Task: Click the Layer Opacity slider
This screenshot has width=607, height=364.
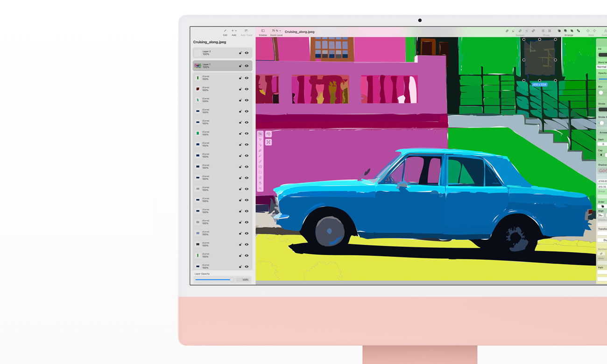Action: point(214,280)
